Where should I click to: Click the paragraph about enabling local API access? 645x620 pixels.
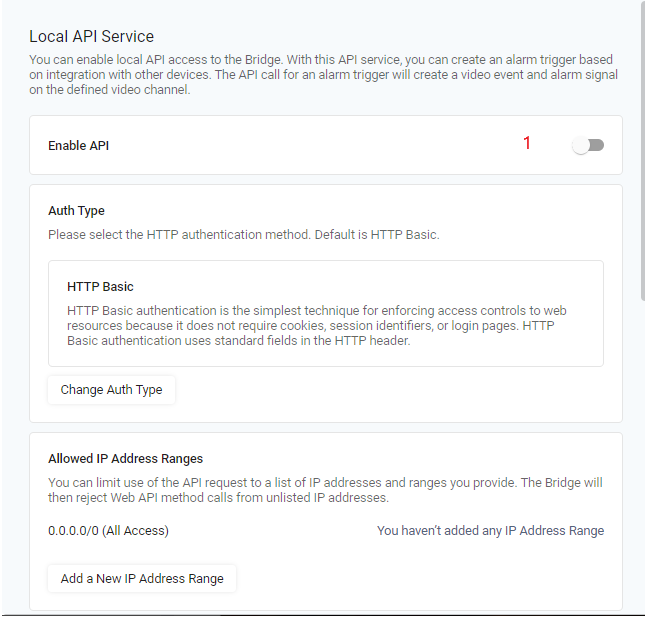323,74
